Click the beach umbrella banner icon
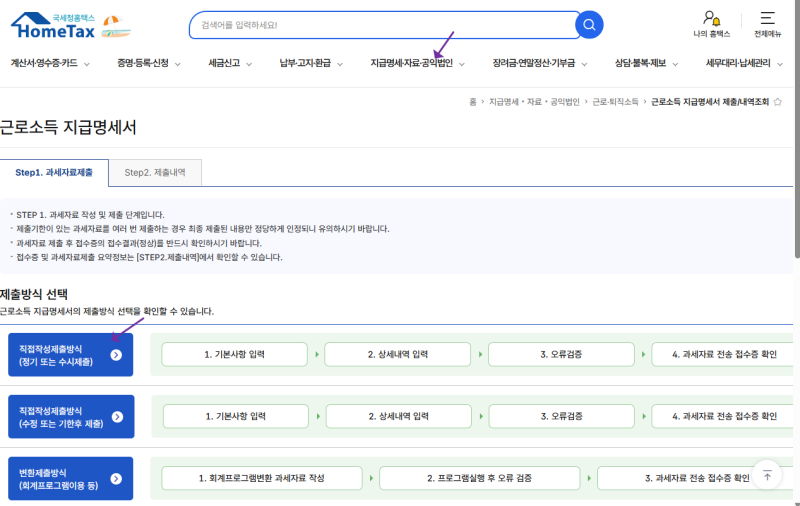The width and height of the screenshot is (800, 506). [x=116, y=27]
